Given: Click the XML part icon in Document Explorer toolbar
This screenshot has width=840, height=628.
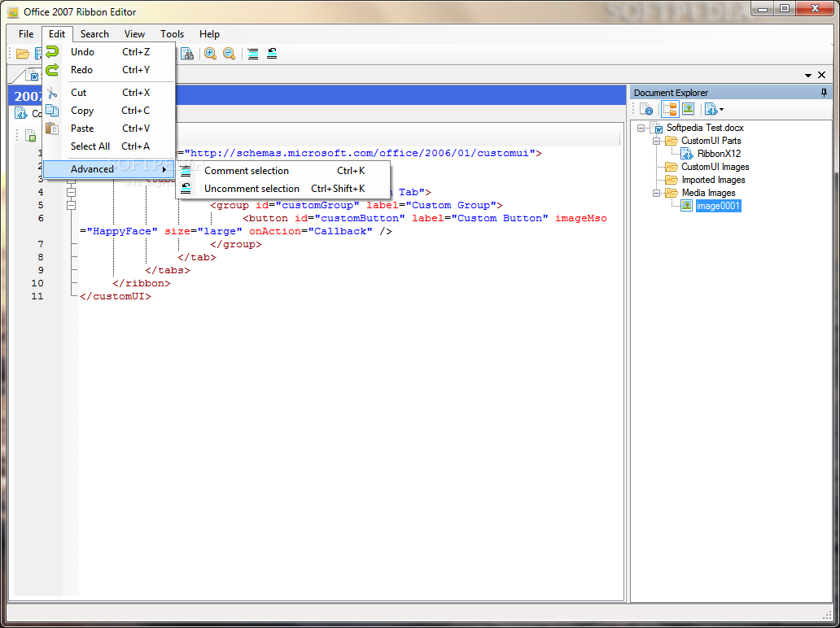Looking at the screenshot, I should (711, 109).
